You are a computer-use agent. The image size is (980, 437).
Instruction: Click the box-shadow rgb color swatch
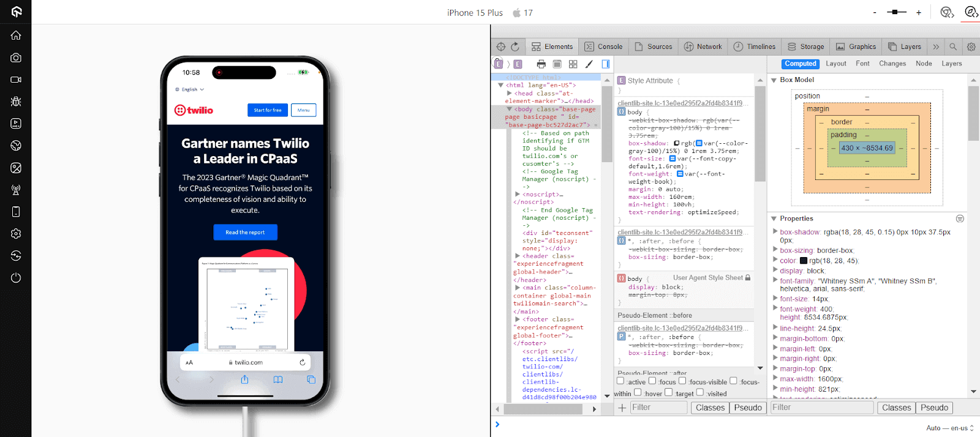(x=677, y=143)
